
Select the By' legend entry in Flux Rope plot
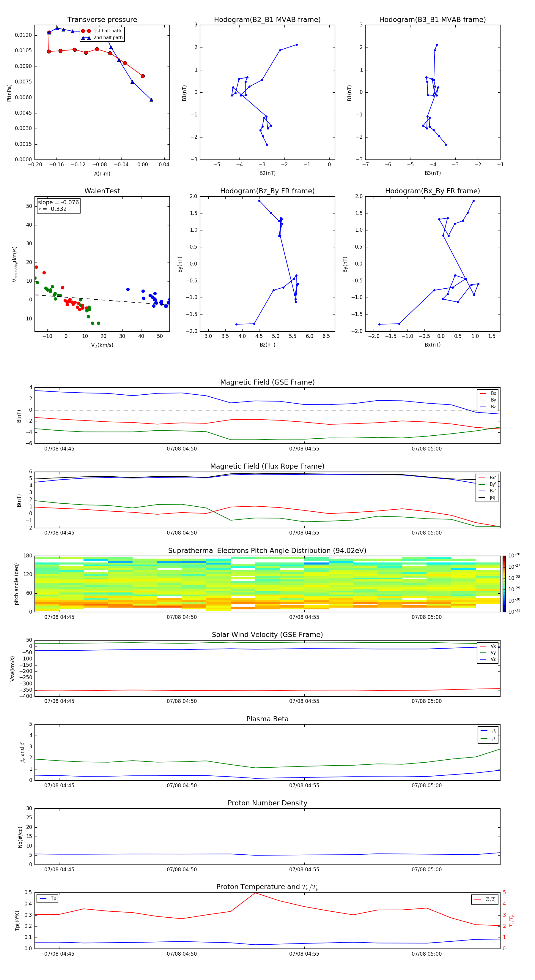tap(487, 484)
